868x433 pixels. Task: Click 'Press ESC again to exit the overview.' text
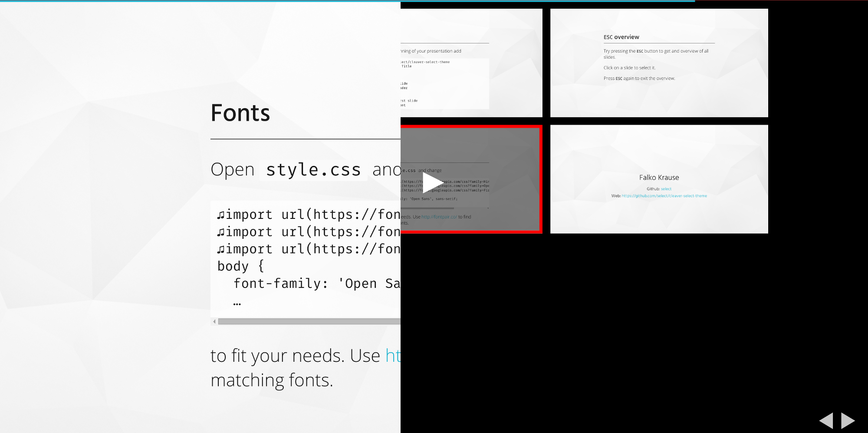coord(639,79)
